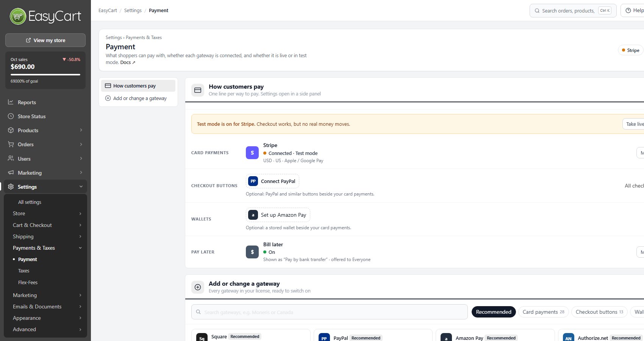Click the Oct sales goal progress bar

coord(45,75)
